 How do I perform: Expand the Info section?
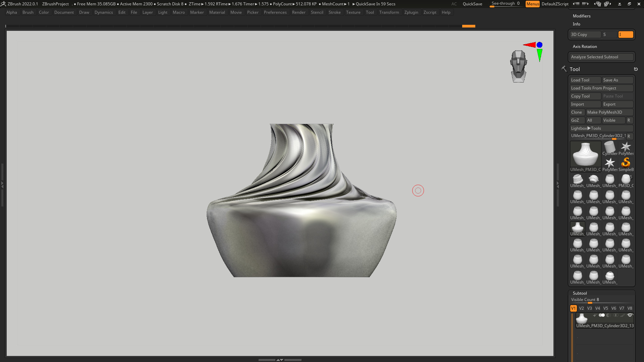(x=577, y=24)
